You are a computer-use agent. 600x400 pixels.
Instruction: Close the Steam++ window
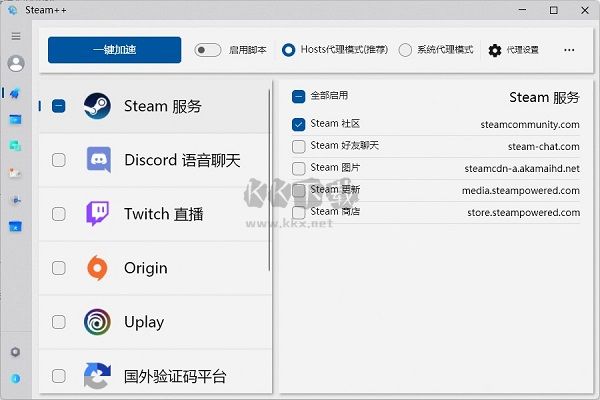tap(585, 10)
